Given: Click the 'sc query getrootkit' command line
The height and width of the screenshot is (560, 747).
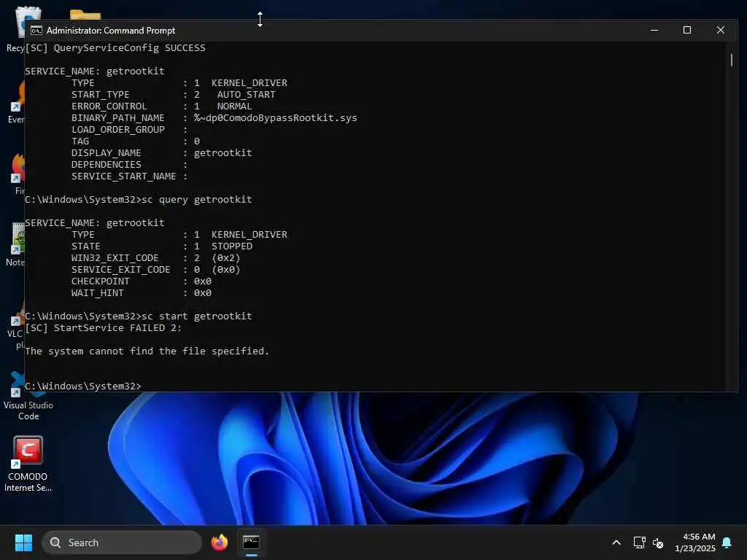Looking at the screenshot, I should [139, 199].
